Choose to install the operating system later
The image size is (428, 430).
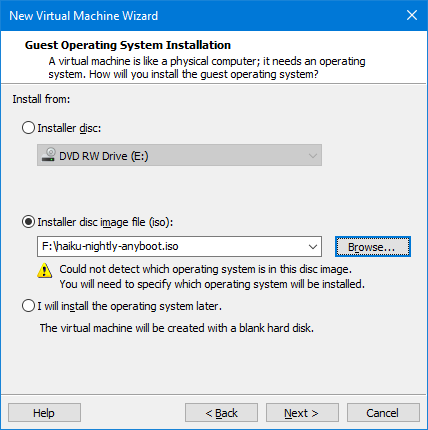click(28, 306)
